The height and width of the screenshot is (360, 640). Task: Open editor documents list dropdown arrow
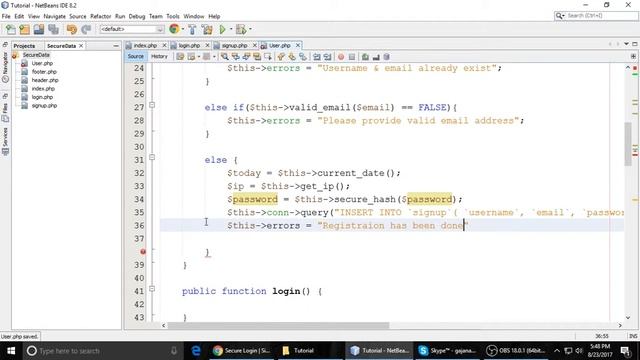pos(626,44)
